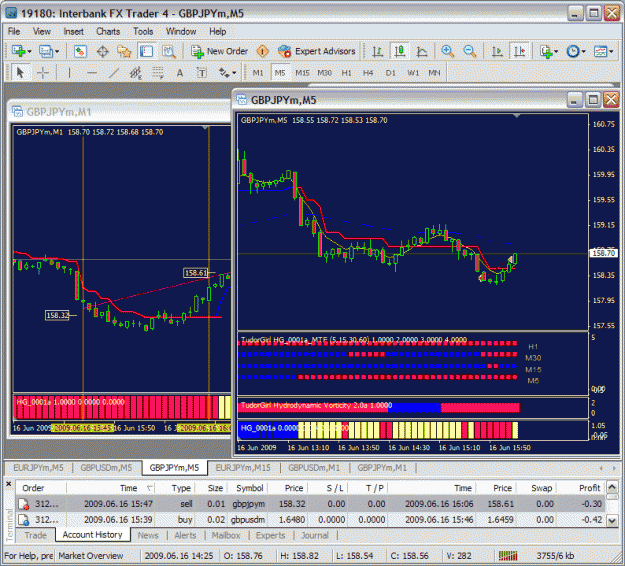Open the Arrows objects dropdown
The height and width of the screenshot is (566, 625).
point(227,73)
